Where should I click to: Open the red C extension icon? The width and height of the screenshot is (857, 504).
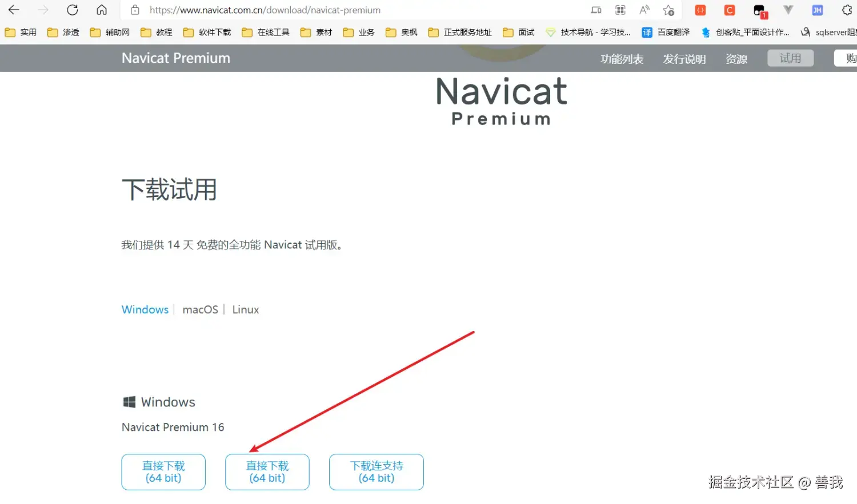click(730, 10)
